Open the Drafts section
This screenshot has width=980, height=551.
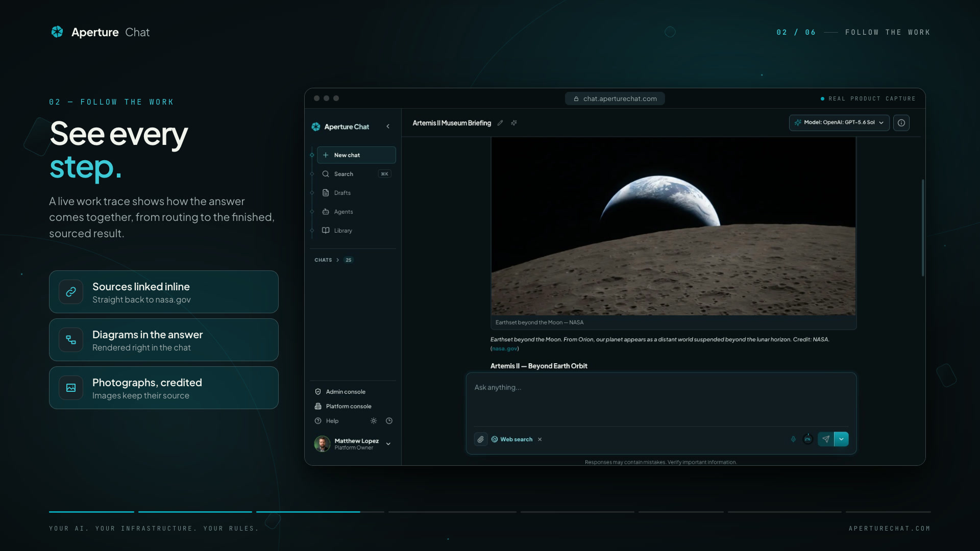point(356,193)
